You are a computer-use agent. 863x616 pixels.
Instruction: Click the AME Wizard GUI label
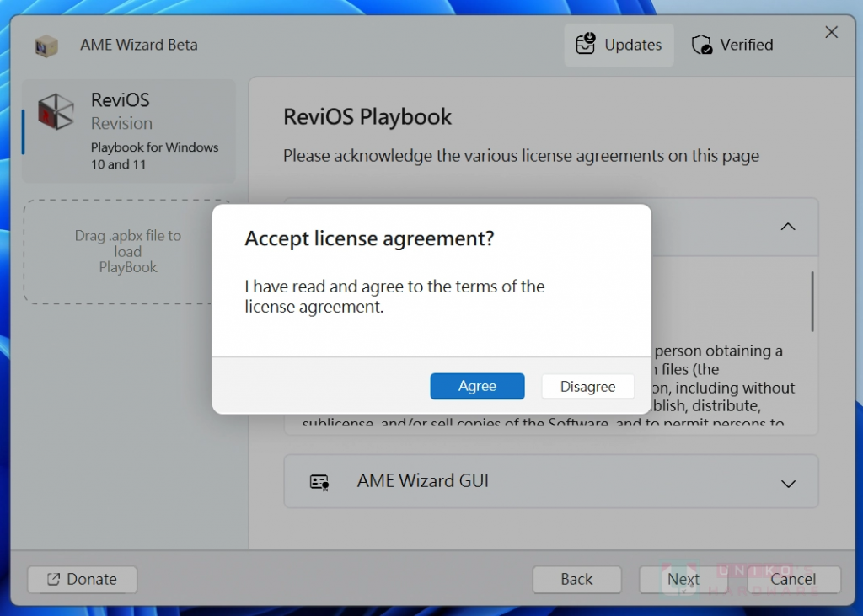click(x=423, y=480)
